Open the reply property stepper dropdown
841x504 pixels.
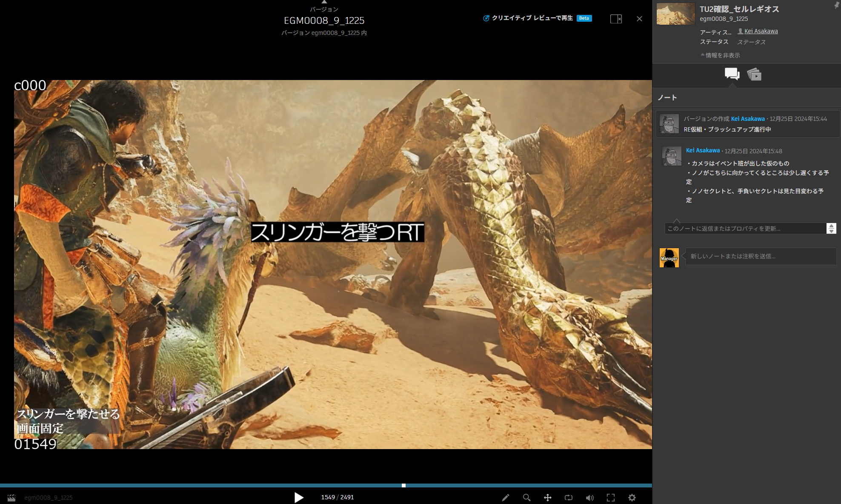pos(831,229)
